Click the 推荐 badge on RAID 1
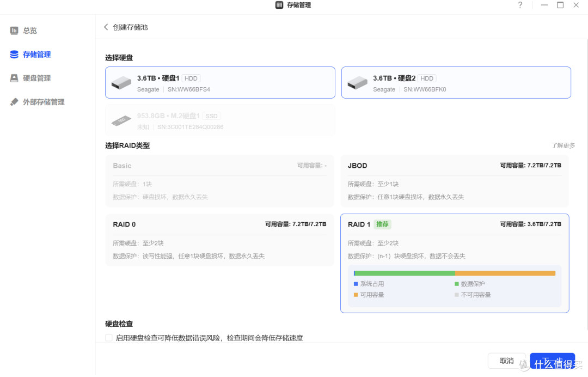 pyautogui.click(x=382, y=224)
